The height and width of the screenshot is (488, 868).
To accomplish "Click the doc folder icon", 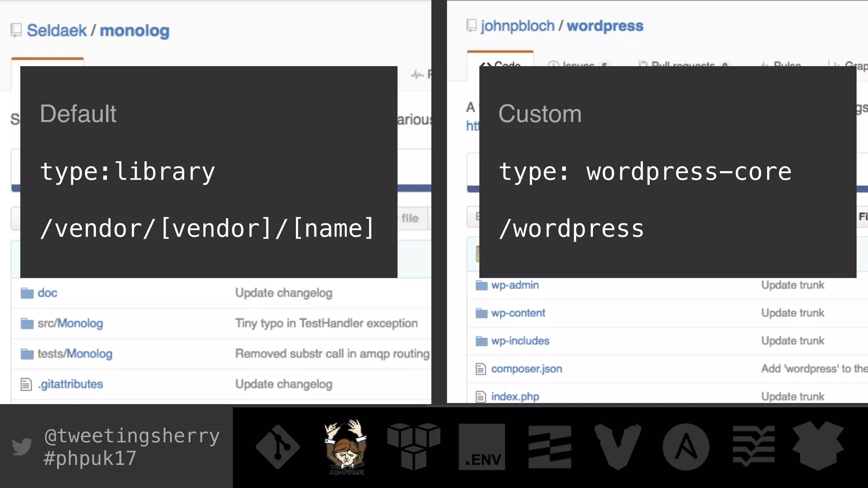I will click(27, 293).
